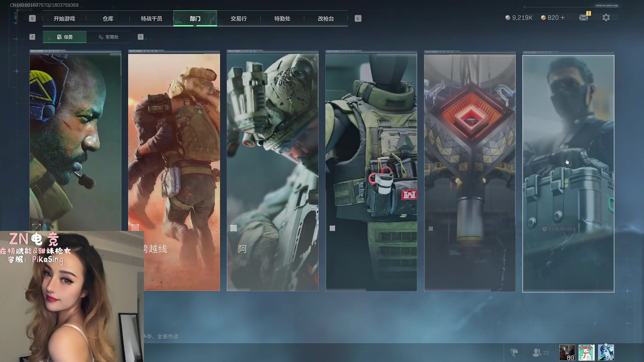644x362 pixels.
Task: Open the 开始游戏 tab
Action: click(x=64, y=18)
